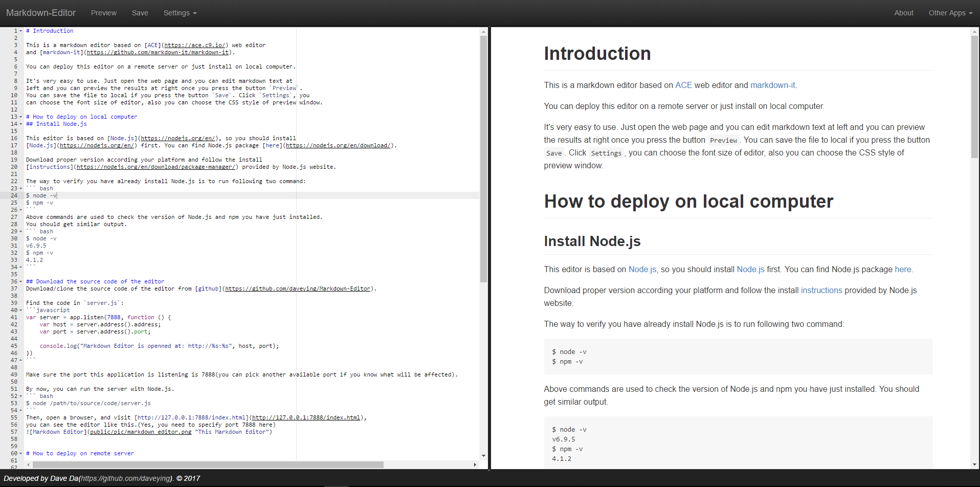Click the fold-end marker at line 34

point(21,267)
